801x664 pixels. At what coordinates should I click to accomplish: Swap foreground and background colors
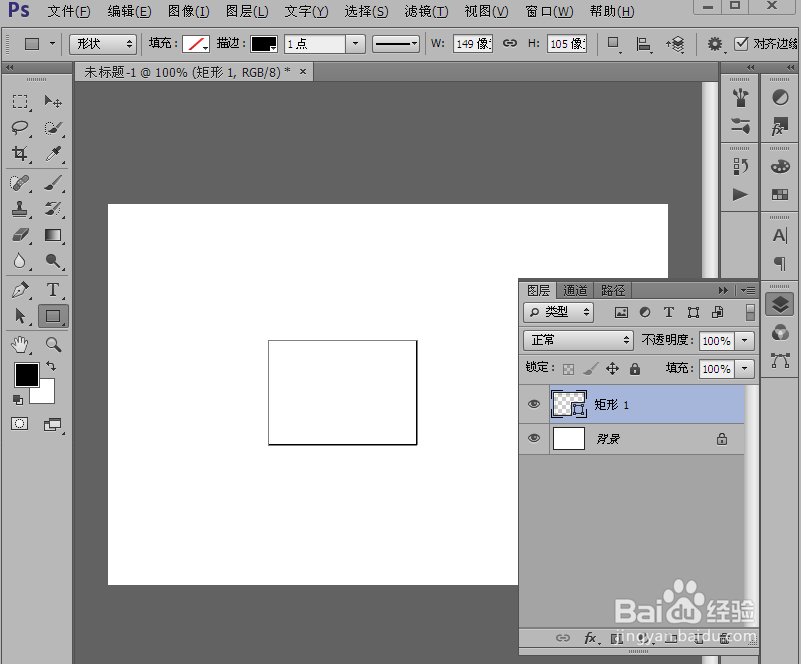(51, 366)
